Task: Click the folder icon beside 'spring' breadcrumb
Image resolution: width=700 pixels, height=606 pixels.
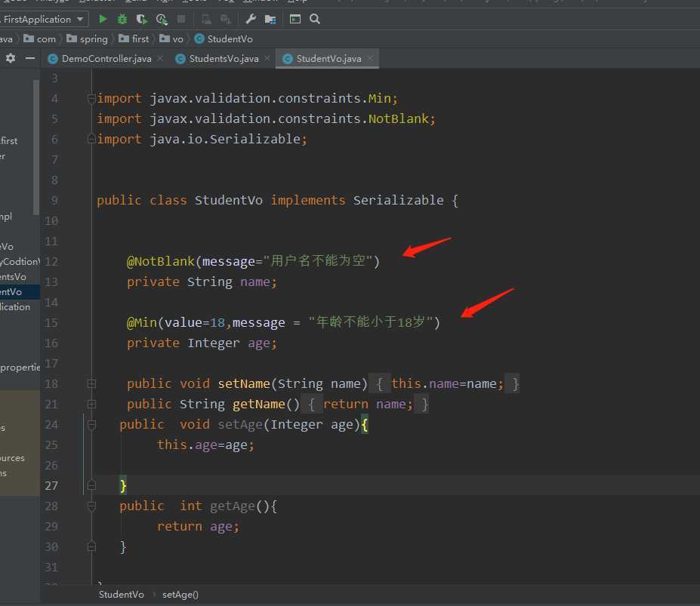Action: [72, 38]
